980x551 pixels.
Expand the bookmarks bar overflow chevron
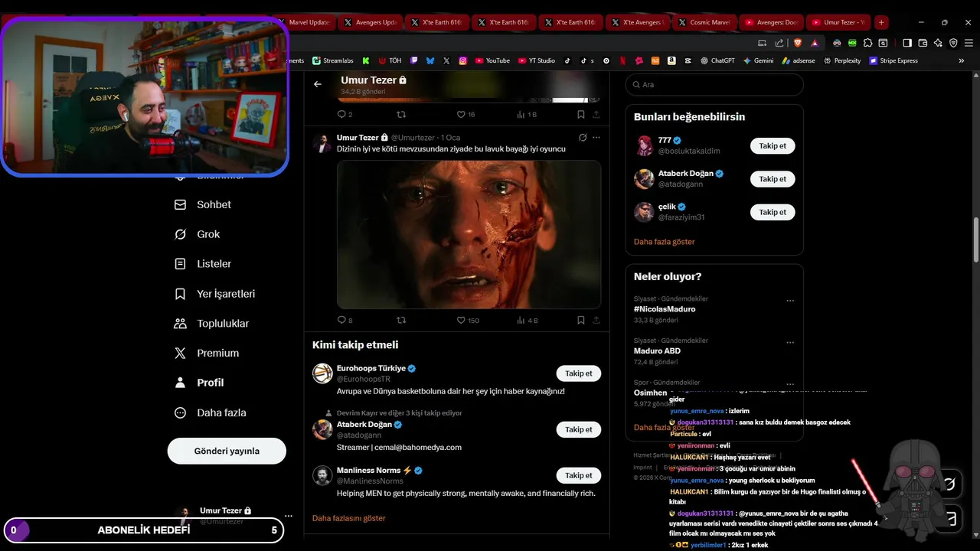pos(962,60)
